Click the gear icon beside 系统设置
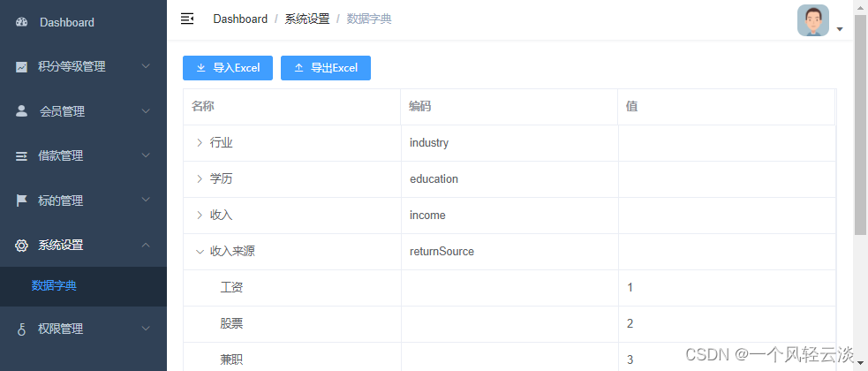Screen dimensions: 868x371 click(21, 246)
